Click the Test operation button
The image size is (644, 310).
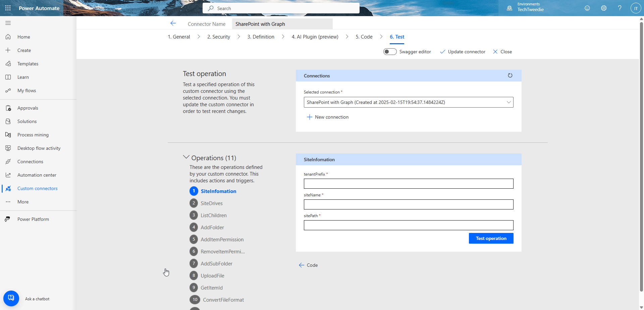coord(491,238)
